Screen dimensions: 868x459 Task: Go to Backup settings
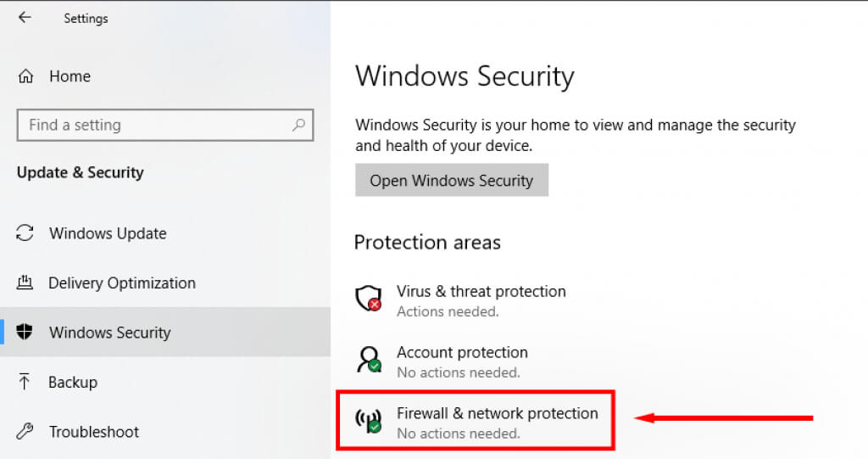click(x=72, y=382)
